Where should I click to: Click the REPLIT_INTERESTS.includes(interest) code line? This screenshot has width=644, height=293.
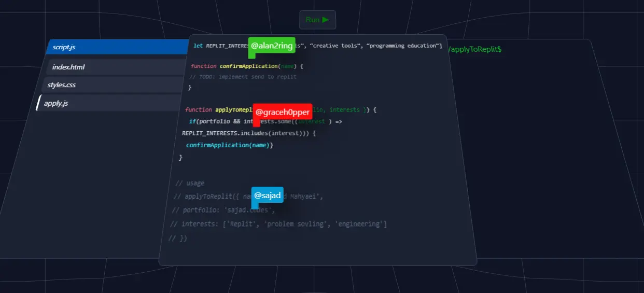248,133
